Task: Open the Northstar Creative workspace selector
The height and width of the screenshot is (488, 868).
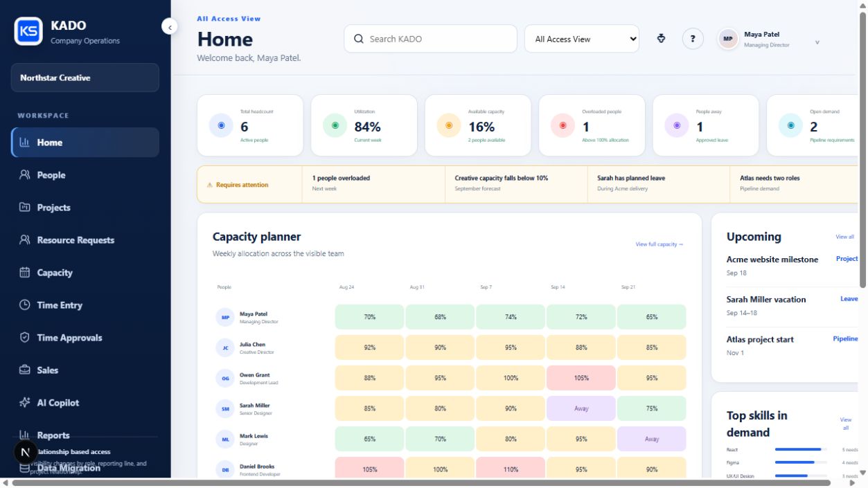Action: coord(85,78)
